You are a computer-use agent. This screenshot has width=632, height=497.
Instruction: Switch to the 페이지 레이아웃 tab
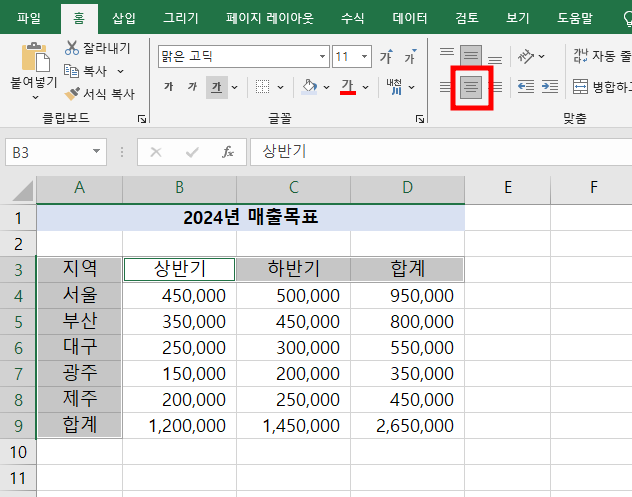point(270,18)
